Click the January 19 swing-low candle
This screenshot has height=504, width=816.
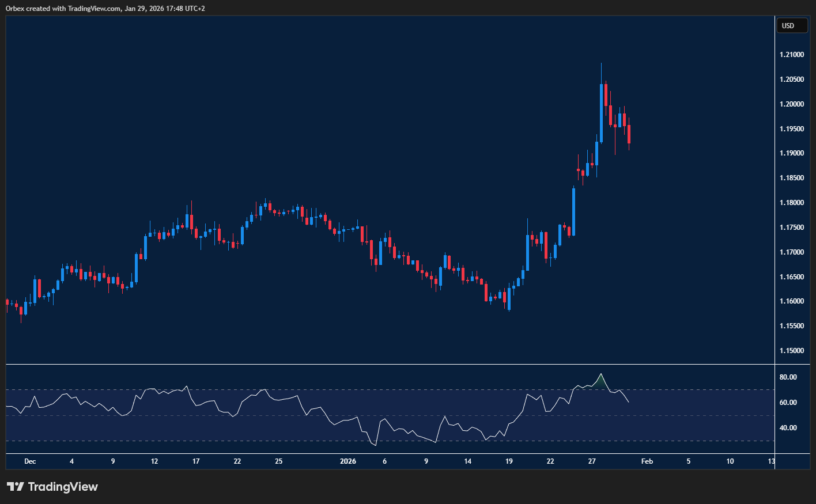[508, 300]
